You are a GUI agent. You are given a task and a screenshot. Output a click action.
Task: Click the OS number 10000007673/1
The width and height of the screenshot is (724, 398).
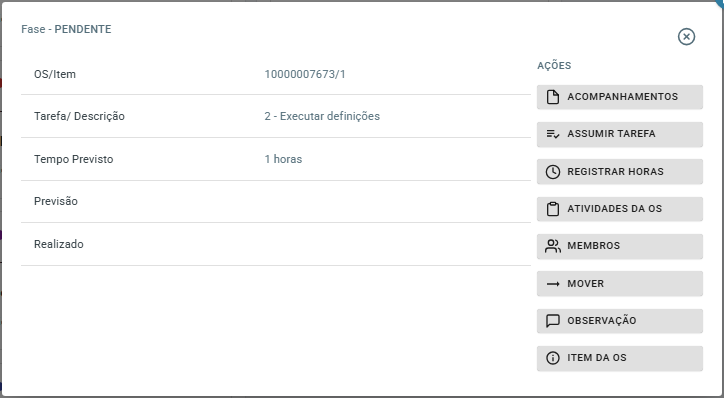point(305,74)
